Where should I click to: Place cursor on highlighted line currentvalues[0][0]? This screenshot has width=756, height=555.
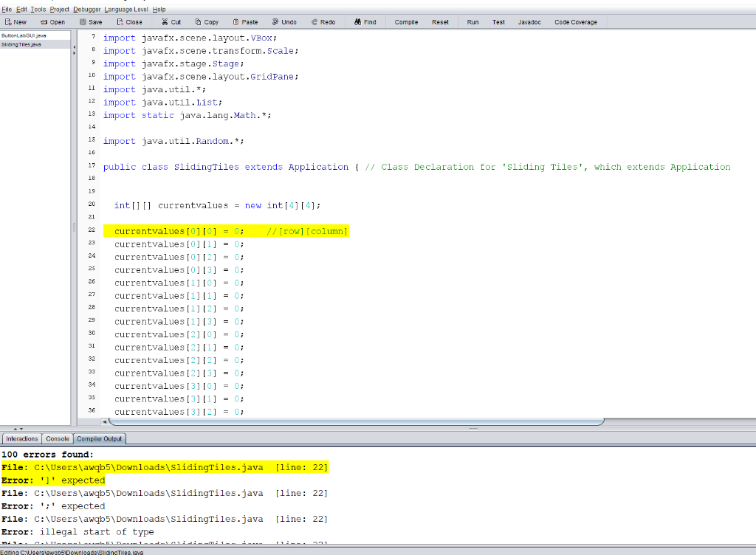pos(225,231)
